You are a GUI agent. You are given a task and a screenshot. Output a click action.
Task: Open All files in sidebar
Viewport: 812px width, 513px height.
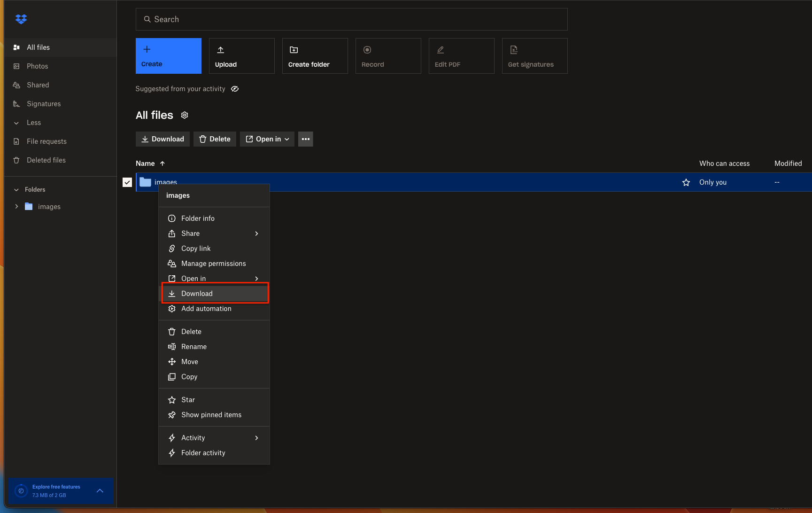60,47
